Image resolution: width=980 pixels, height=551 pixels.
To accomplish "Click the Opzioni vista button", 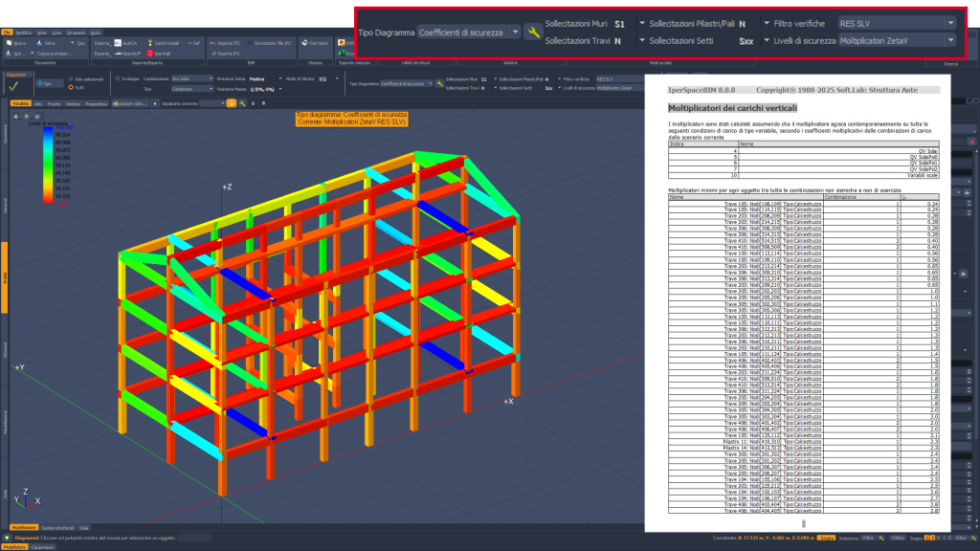I will [128, 103].
